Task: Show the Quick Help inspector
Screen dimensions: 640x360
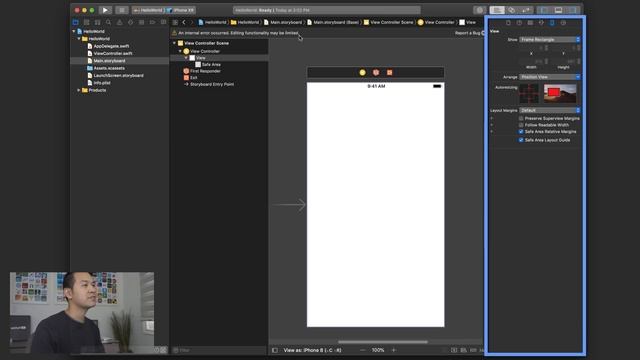Action: (x=519, y=23)
